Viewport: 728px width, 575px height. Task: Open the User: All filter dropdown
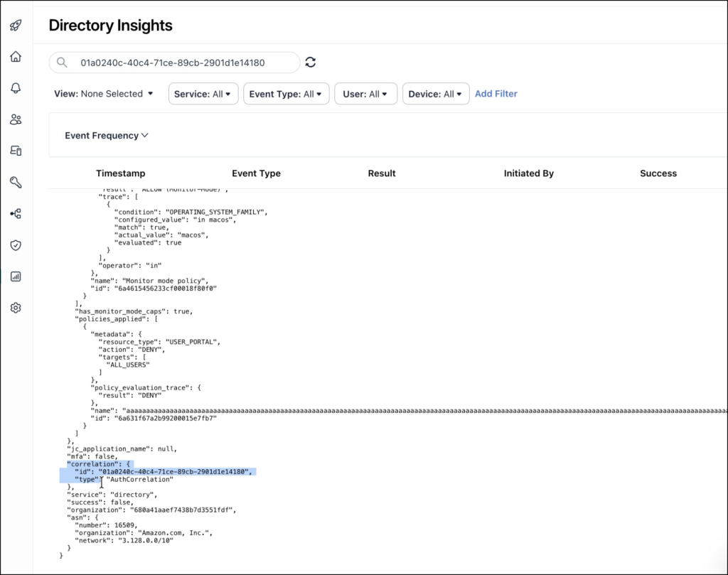[365, 94]
